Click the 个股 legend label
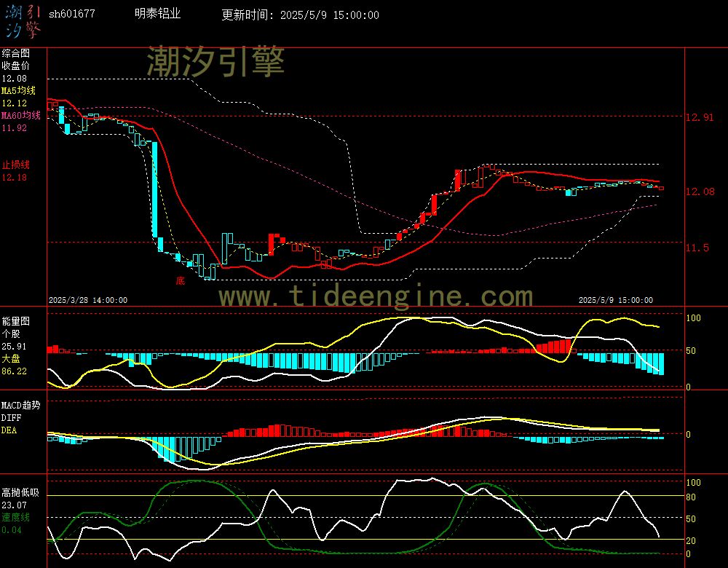Image resolution: width=728 pixels, height=568 pixels. [11, 334]
